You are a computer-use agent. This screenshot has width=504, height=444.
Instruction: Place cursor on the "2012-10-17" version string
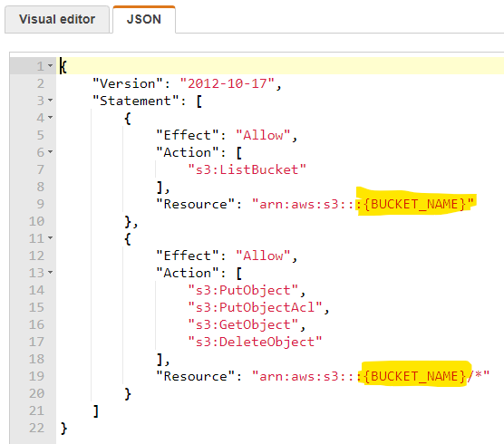[227, 83]
